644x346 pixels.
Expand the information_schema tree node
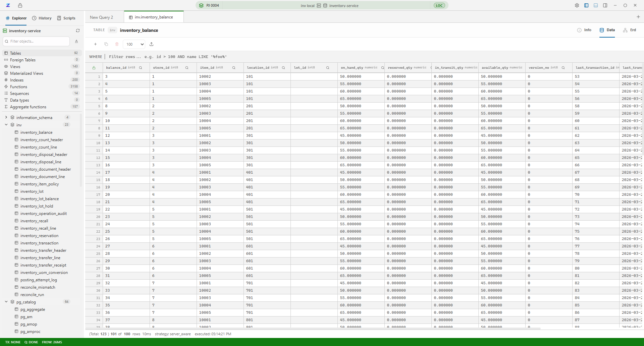(6, 117)
